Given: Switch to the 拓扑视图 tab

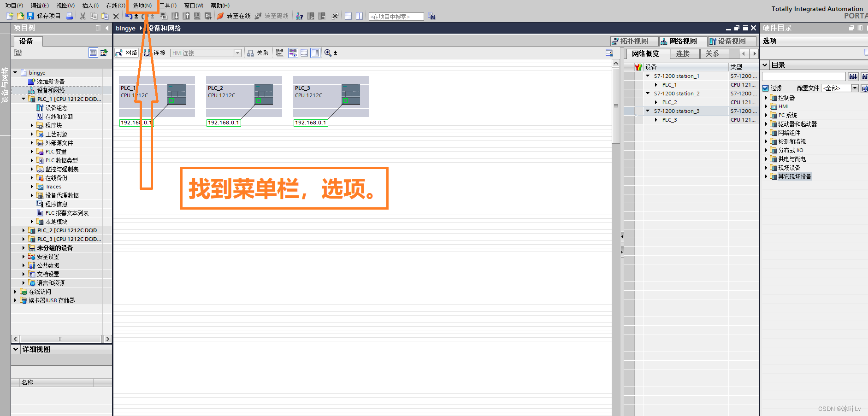Looking at the screenshot, I should (x=634, y=41).
